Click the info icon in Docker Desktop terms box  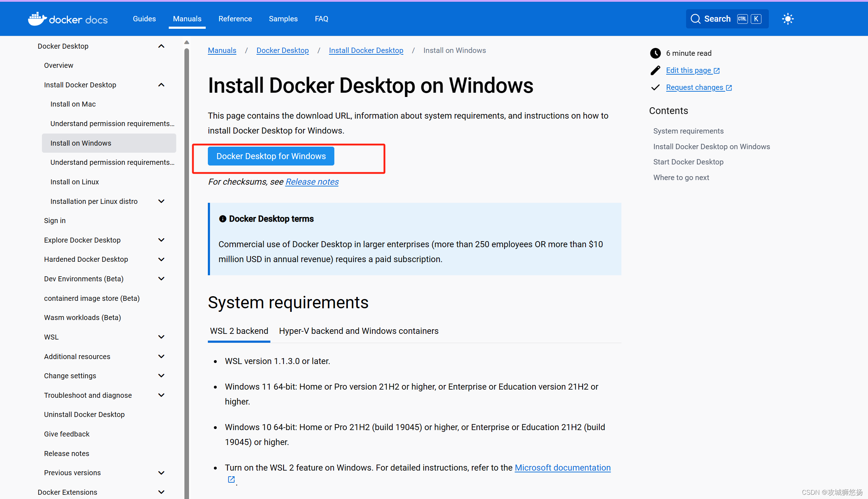pos(223,218)
